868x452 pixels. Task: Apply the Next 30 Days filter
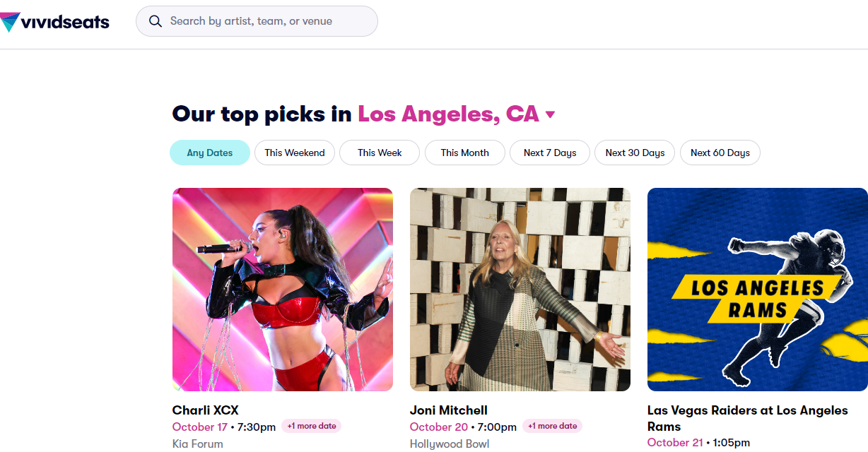coord(635,153)
